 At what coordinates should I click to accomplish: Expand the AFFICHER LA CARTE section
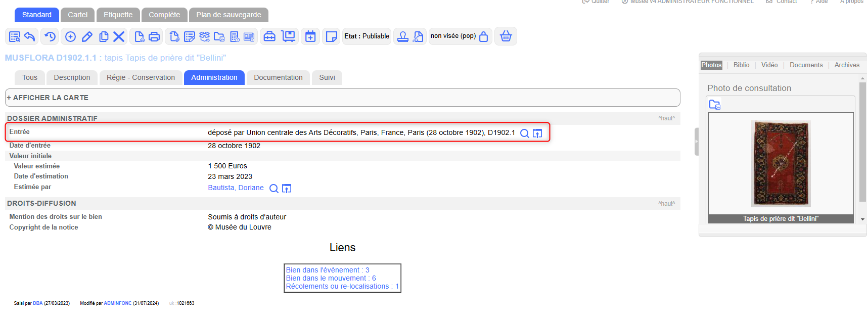point(48,98)
